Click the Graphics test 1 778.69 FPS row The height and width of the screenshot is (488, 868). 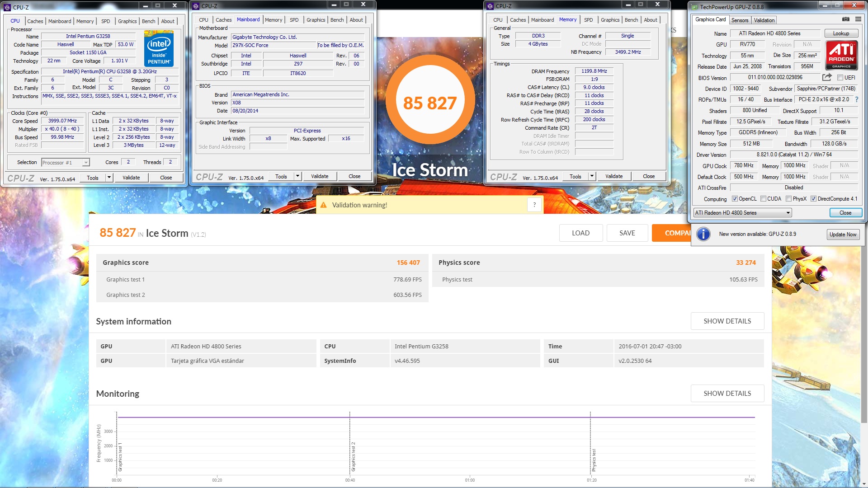pos(262,280)
